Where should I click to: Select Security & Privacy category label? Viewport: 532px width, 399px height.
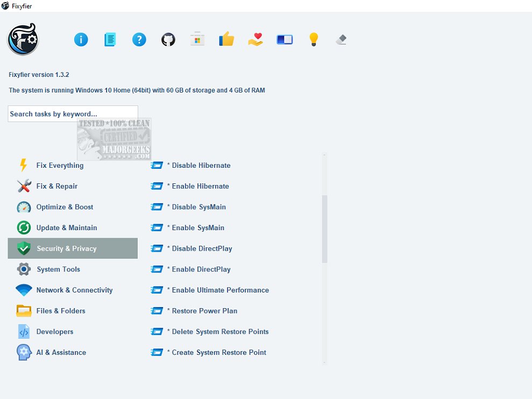(x=67, y=248)
